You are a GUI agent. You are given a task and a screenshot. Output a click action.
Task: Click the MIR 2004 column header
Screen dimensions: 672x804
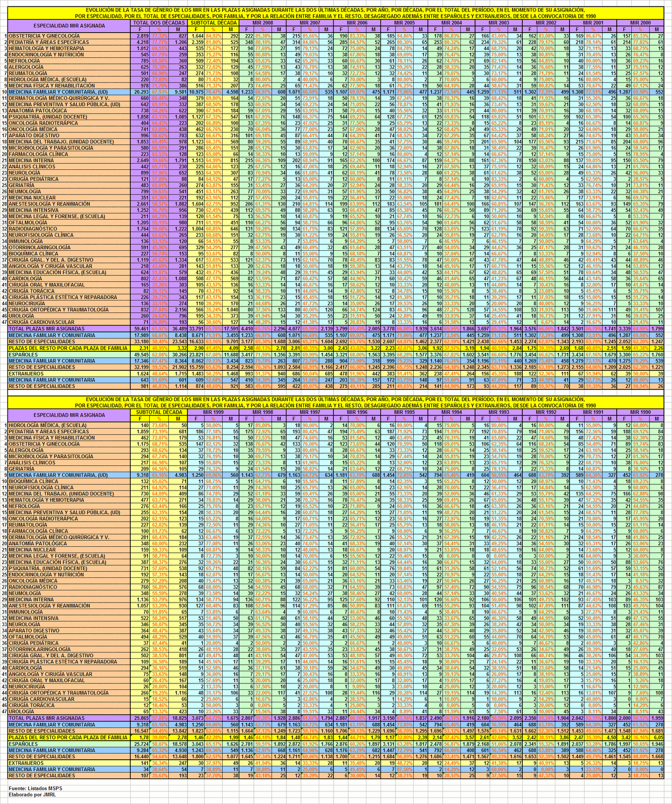point(452,23)
